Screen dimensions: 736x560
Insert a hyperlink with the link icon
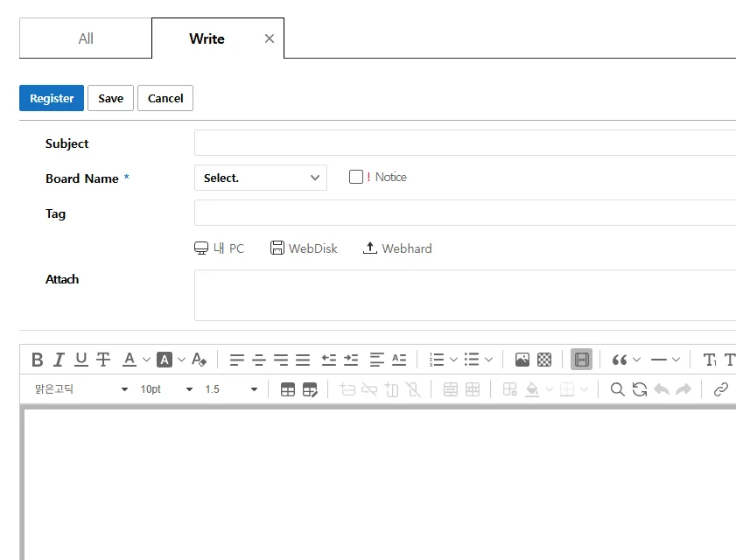(x=720, y=389)
